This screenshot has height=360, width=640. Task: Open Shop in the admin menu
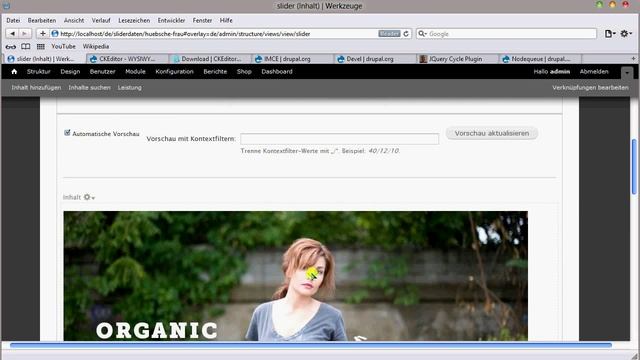click(x=244, y=71)
